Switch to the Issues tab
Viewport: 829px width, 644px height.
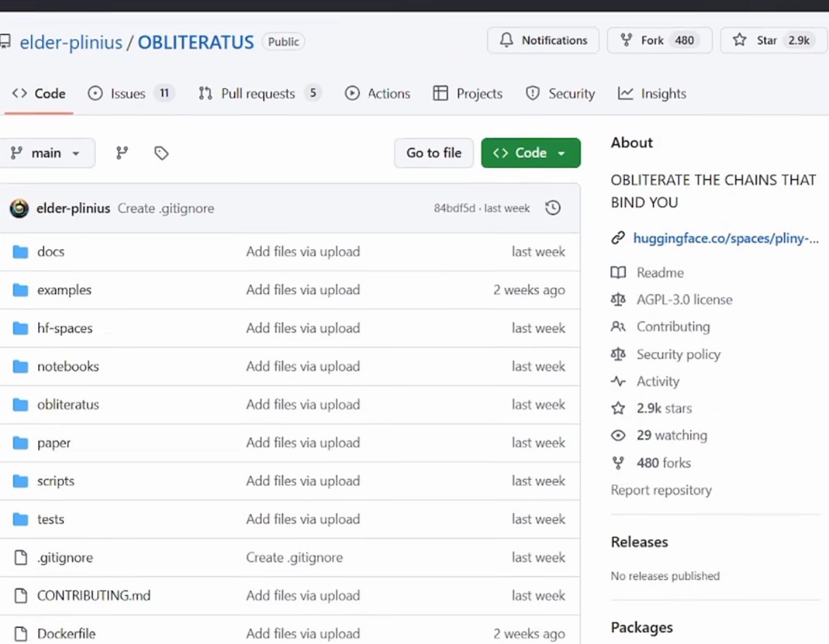point(128,93)
